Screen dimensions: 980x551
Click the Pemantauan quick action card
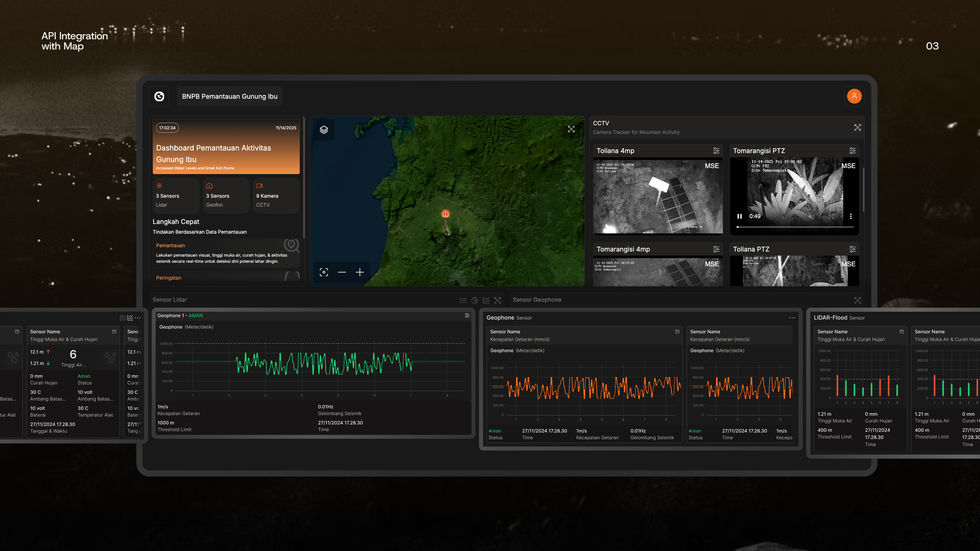click(226, 253)
